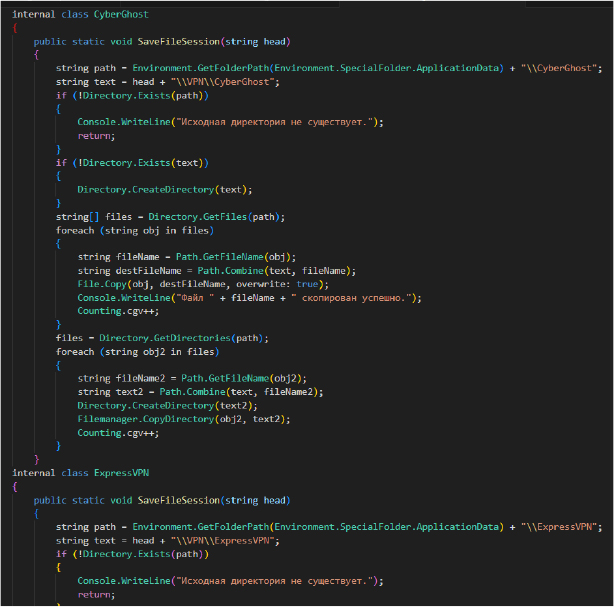Click SaveFileSession method name in CyberGhost class
Viewport: 614px width, 607px height.
(179, 42)
